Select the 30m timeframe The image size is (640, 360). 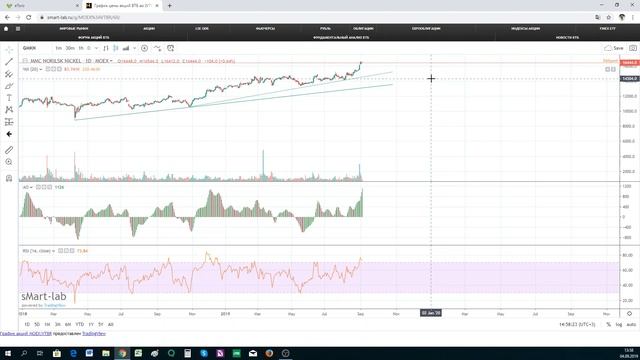[x=70, y=48]
